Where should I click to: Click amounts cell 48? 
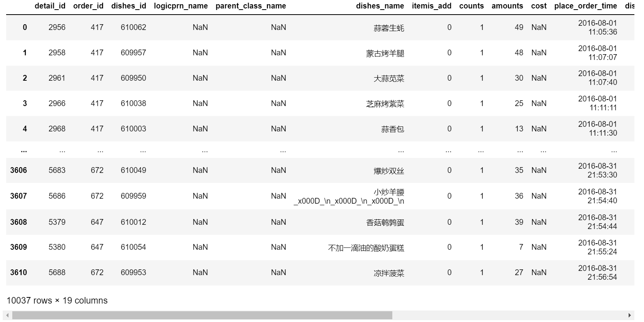pyautogui.click(x=519, y=53)
